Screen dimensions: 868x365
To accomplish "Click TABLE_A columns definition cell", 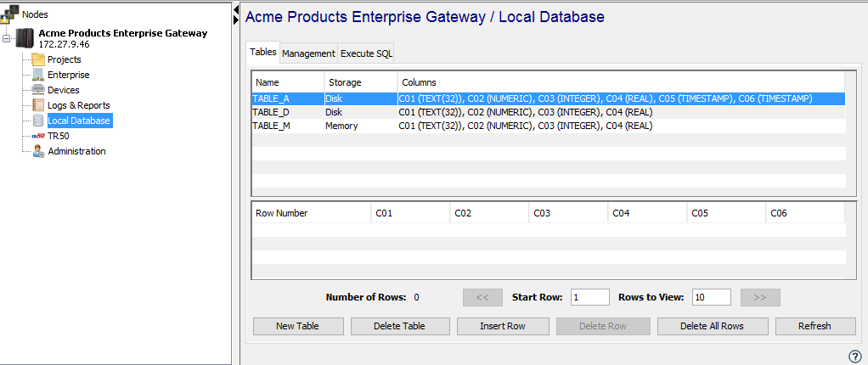I will pos(621,98).
